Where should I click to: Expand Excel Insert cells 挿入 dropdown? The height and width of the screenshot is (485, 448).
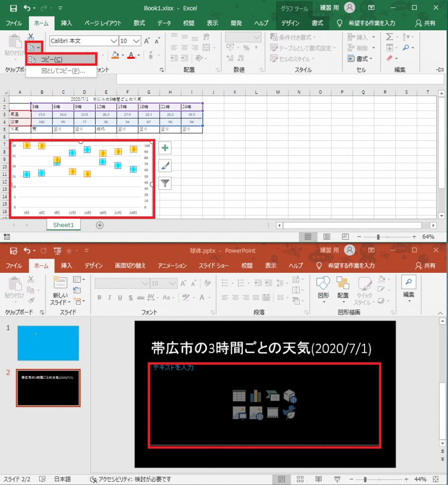pos(374,37)
